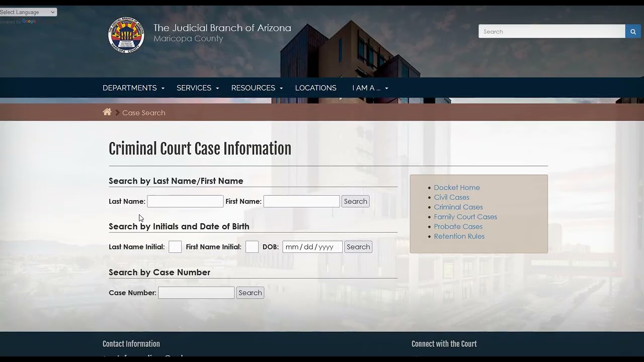Click the Case Number text field

click(x=196, y=293)
